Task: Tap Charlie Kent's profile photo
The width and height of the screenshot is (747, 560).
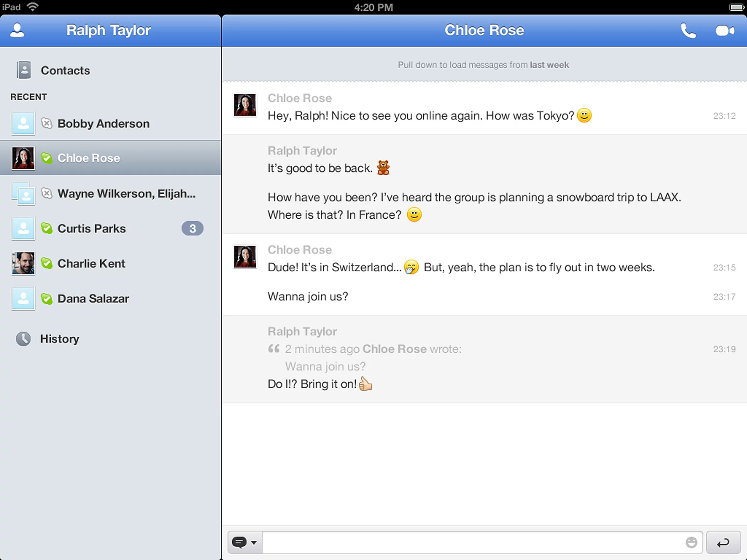Action: coord(23,263)
